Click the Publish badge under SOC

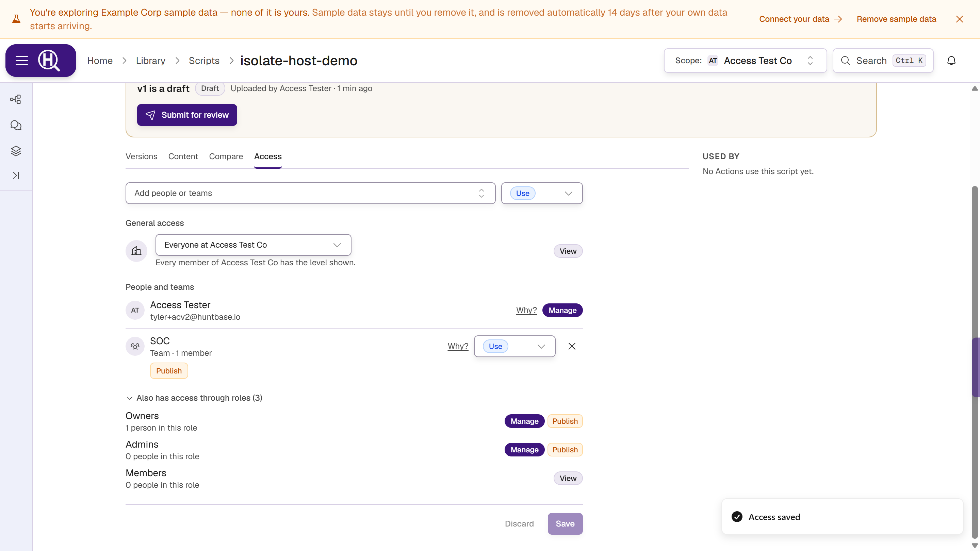169,371
